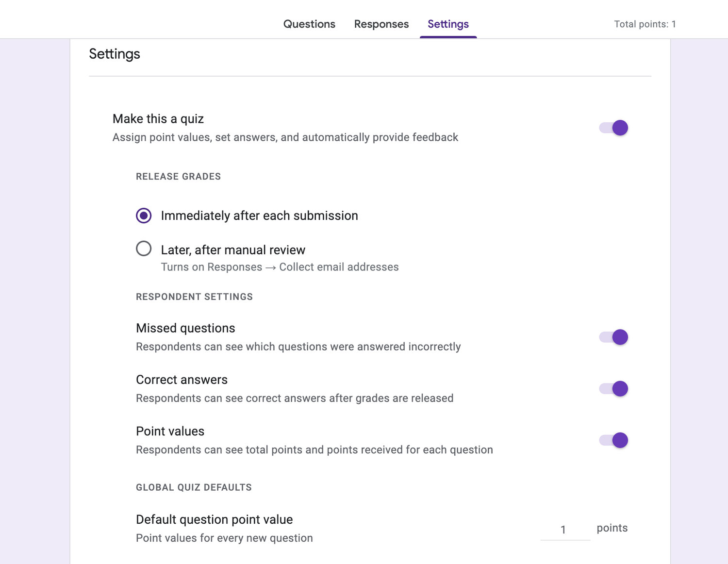Image resolution: width=728 pixels, height=564 pixels.
Task: Toggle off Make this a quiz
Action: [x=613, y=128]
